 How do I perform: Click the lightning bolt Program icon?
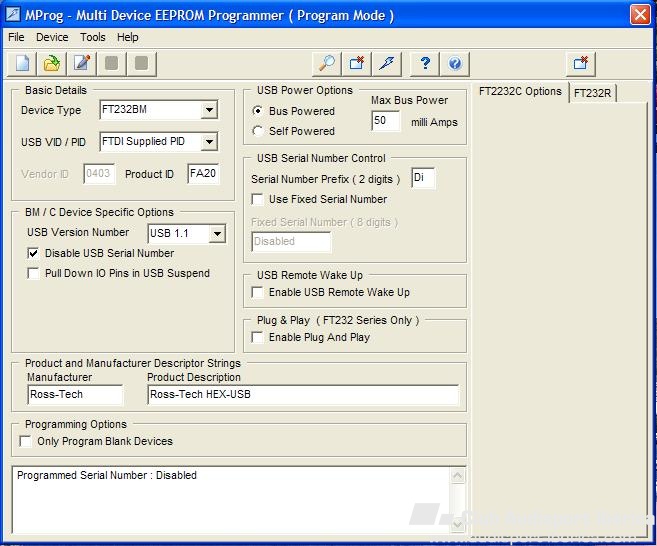tap(386, 64)
